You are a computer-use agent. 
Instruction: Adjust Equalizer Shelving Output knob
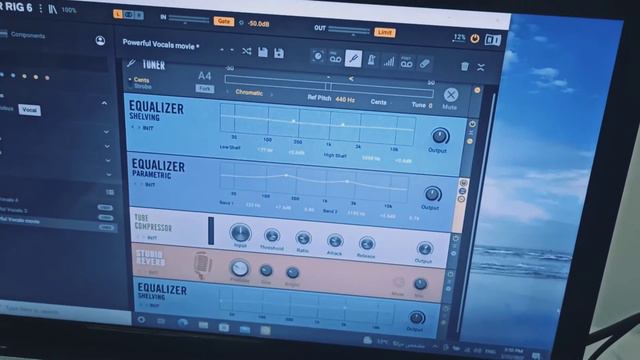click(440, 136)
